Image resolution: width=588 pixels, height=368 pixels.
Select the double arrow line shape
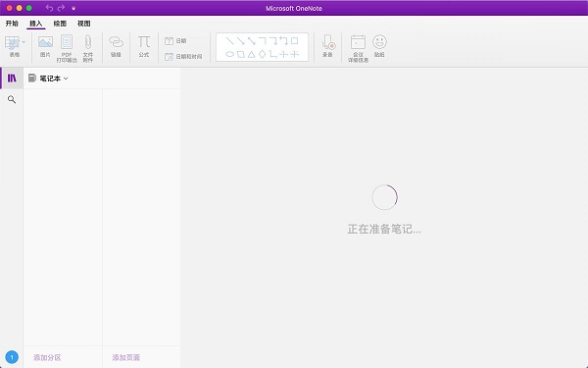click(251, 40)
